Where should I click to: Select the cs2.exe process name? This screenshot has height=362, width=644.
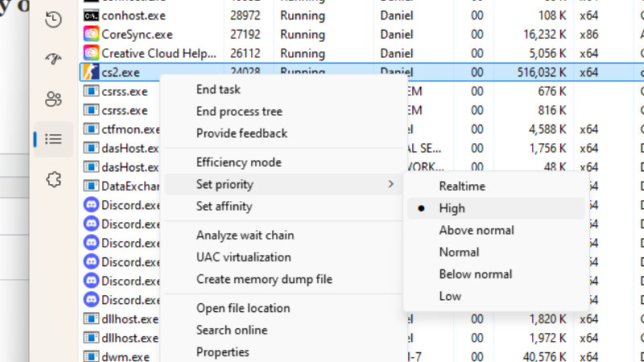coord(121,72)
